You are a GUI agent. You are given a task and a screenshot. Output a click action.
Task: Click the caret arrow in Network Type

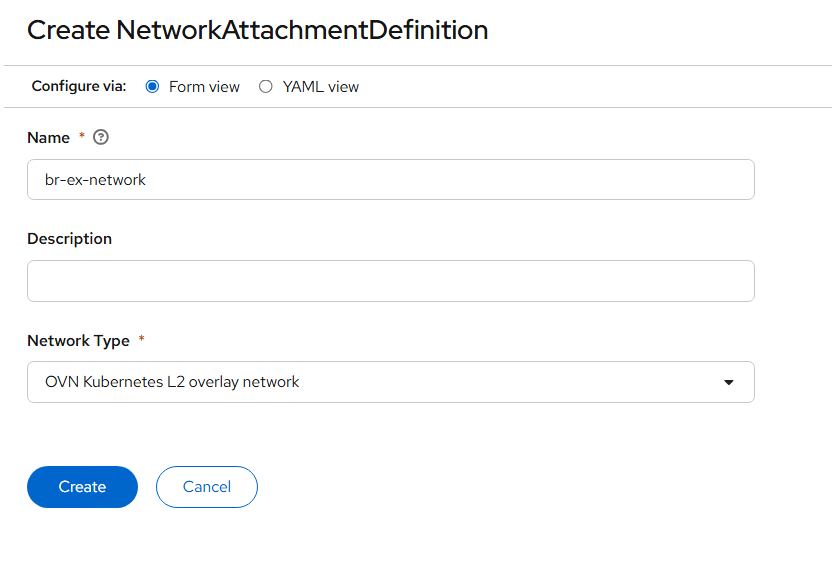(x=729, y=382)
